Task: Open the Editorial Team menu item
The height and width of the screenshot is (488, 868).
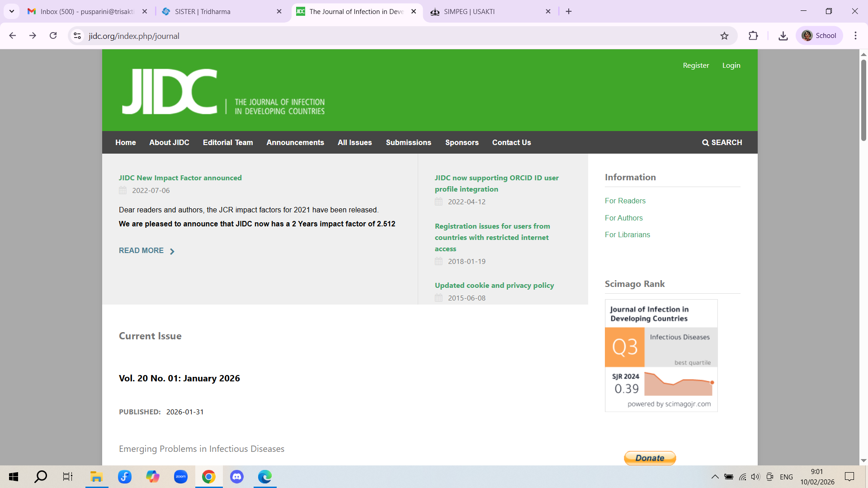Action: click(x=228, y=142)
